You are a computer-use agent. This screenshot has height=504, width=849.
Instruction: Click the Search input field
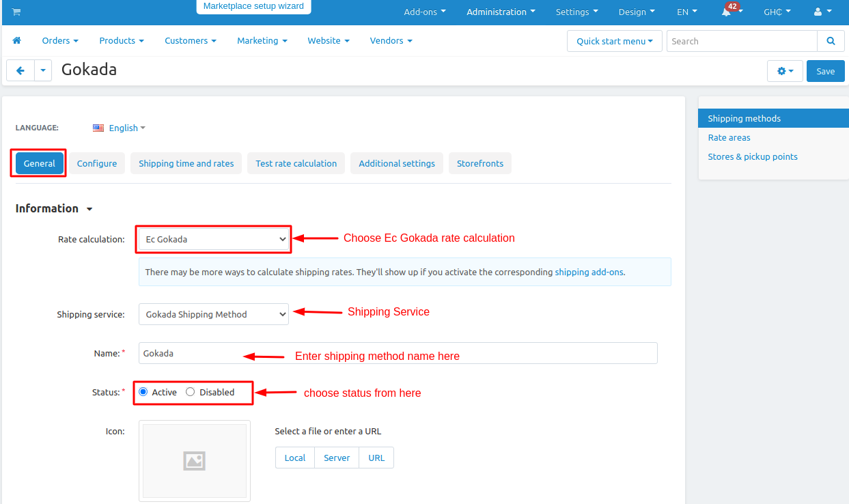(742, 41)
